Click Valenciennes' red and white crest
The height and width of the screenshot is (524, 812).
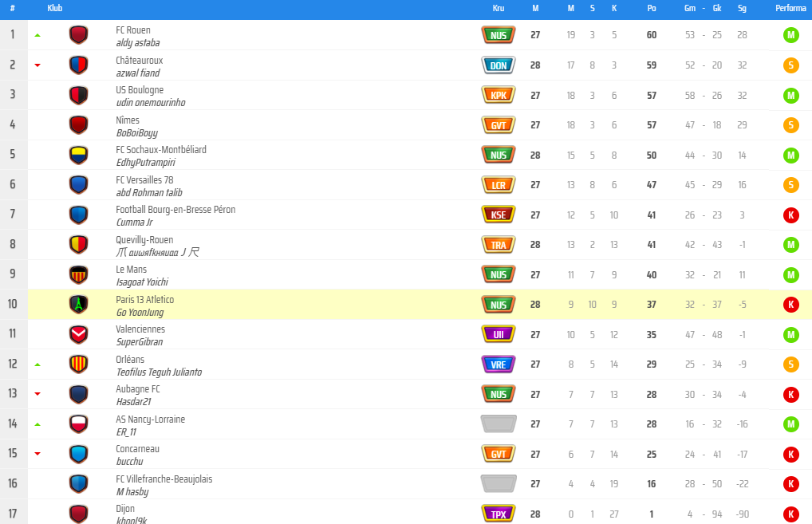(79, 334)
